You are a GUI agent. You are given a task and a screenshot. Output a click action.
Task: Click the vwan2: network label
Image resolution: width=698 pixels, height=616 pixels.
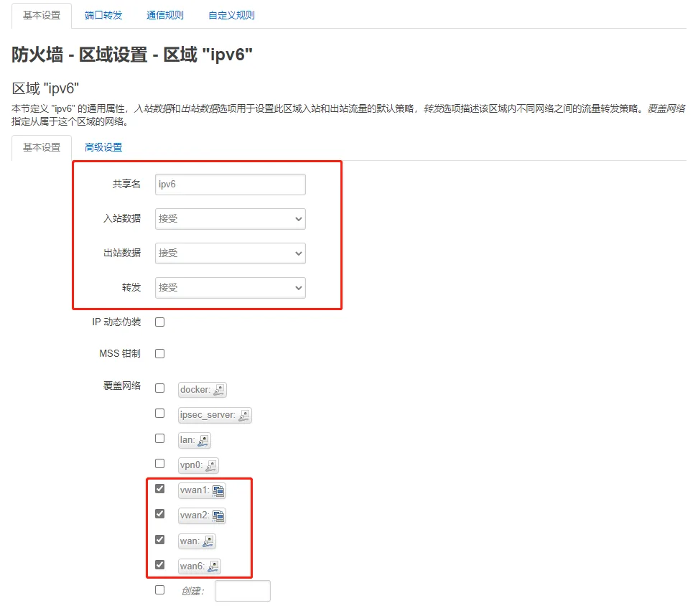[x=195, y=515]
